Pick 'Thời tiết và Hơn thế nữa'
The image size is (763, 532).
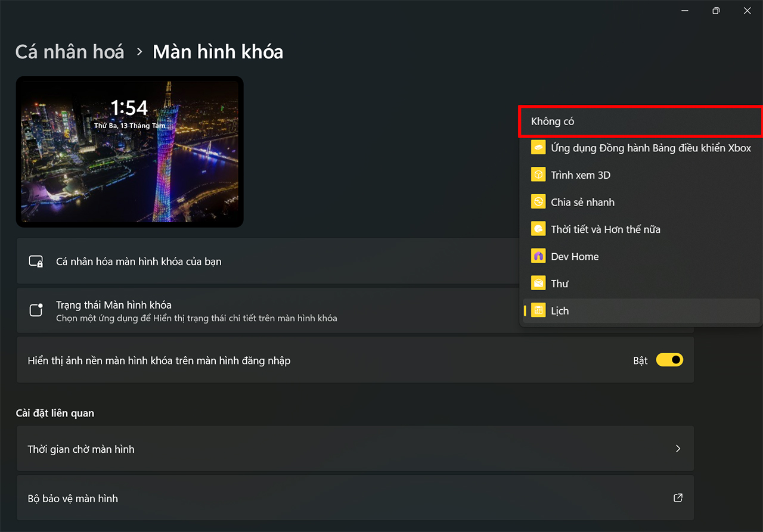tap(641, 229)
